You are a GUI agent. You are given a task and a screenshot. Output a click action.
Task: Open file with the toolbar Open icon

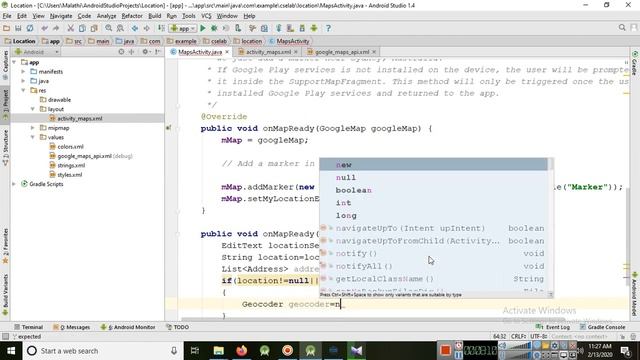point(6,28)
